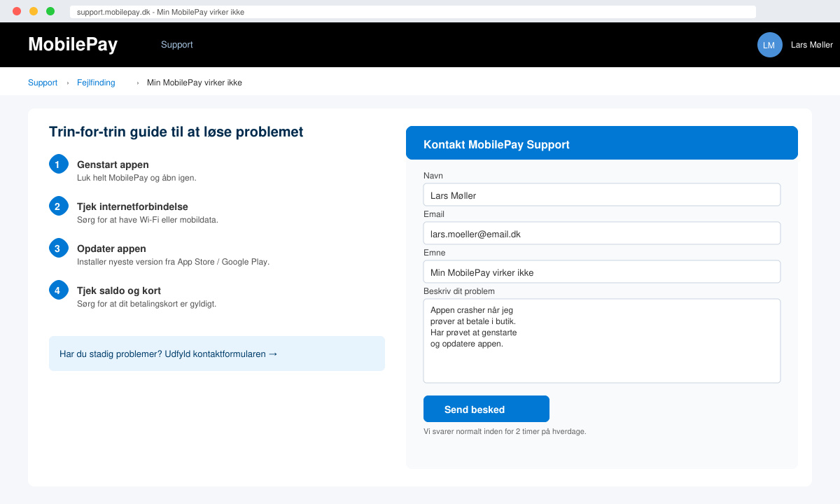Select the current breadcrumb page Min MobilePay virker ikke
The width and height of the screenshot is (840, 504).
point(195,83)
